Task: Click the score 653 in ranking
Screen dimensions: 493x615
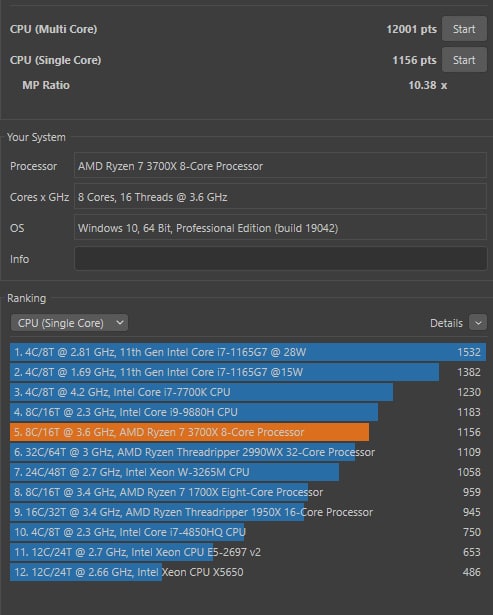Action: tap(472, 552)
